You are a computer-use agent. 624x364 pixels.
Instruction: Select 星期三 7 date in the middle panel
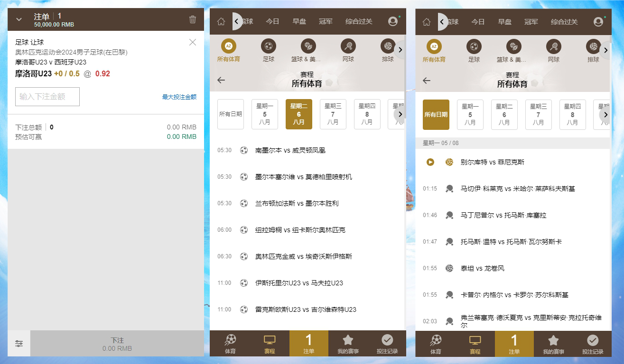tap(333, 114)
